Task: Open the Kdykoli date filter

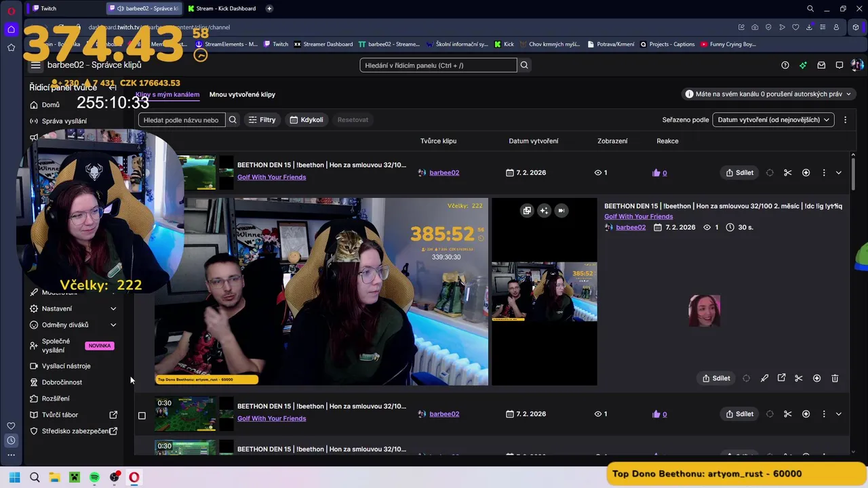Action: 307,120
